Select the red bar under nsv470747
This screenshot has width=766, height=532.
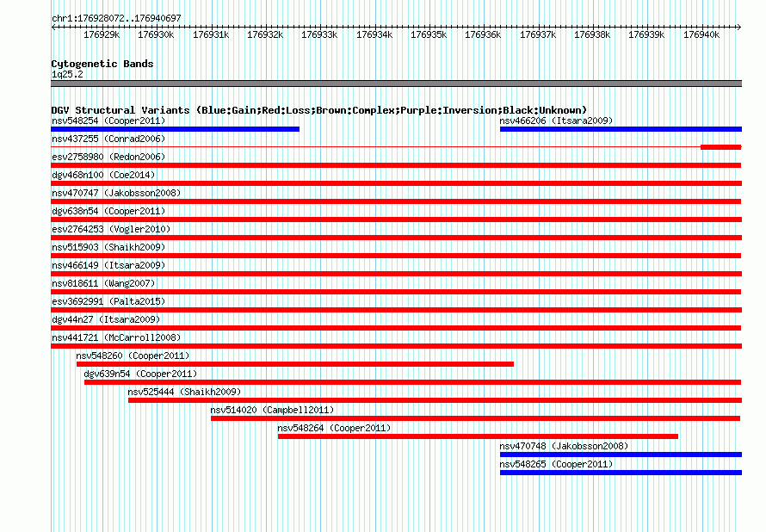pos(396,201)
